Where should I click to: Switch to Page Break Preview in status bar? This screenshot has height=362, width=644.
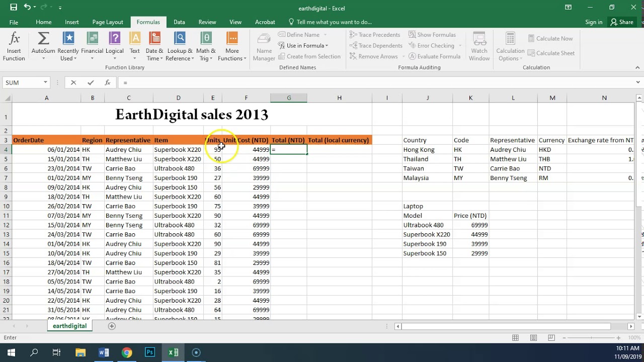[551, 338]
